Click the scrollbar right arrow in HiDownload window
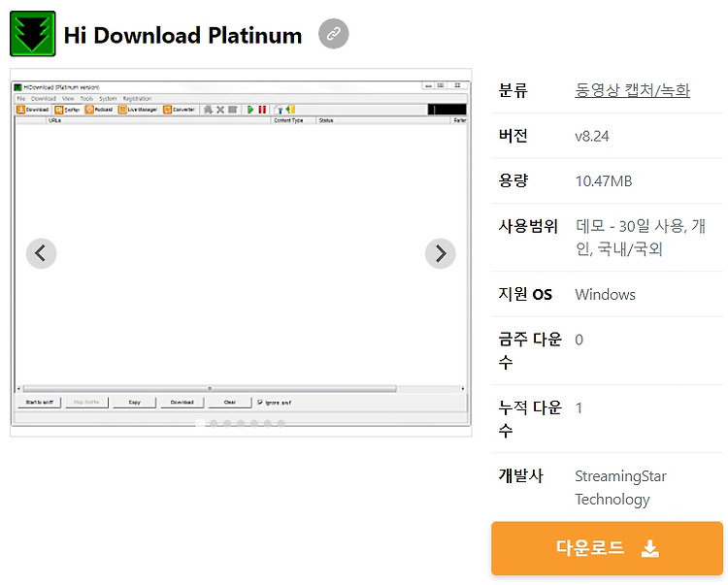This screenshot has width=728, height=585. [x=463, y=389]
